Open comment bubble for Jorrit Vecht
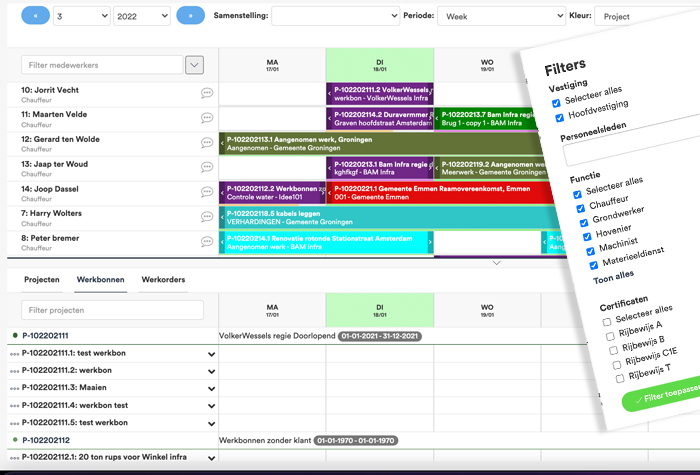Viewport: 700px width, 475px height. click(207, 93)
